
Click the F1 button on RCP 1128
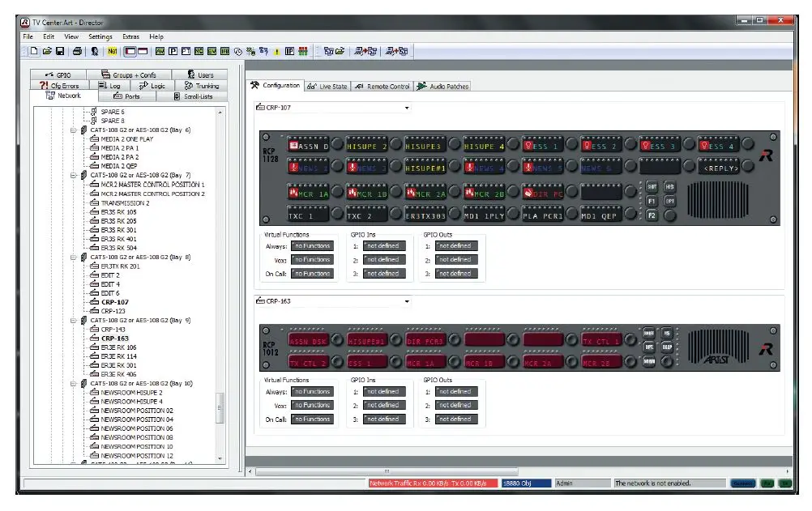(652, 201)
